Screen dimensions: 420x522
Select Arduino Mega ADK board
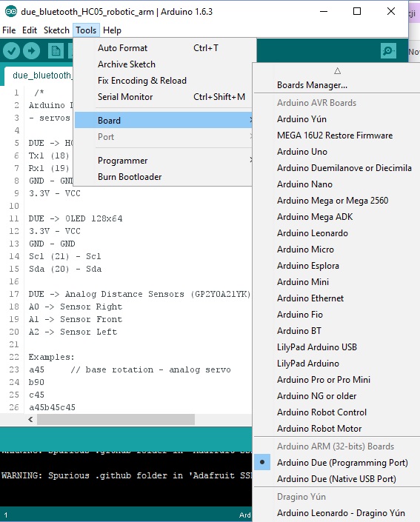point(337,217)
